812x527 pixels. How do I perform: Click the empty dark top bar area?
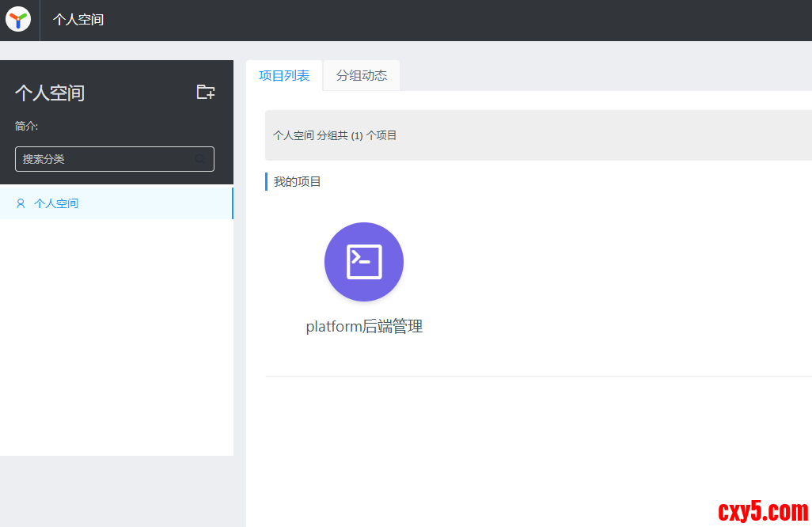(475, 20)
